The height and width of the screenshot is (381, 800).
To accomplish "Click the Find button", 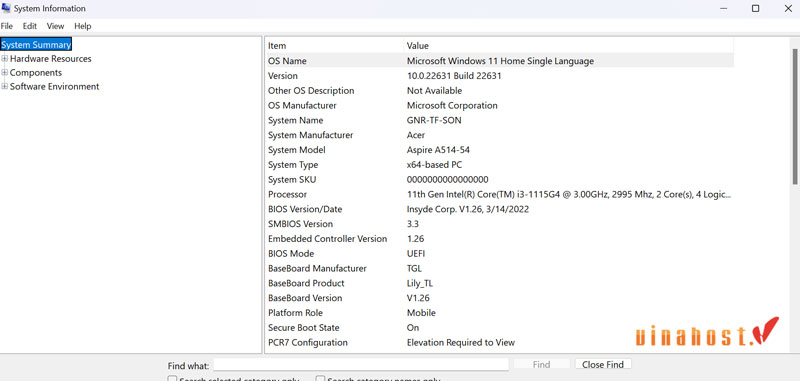I will (x=541, y=364).
